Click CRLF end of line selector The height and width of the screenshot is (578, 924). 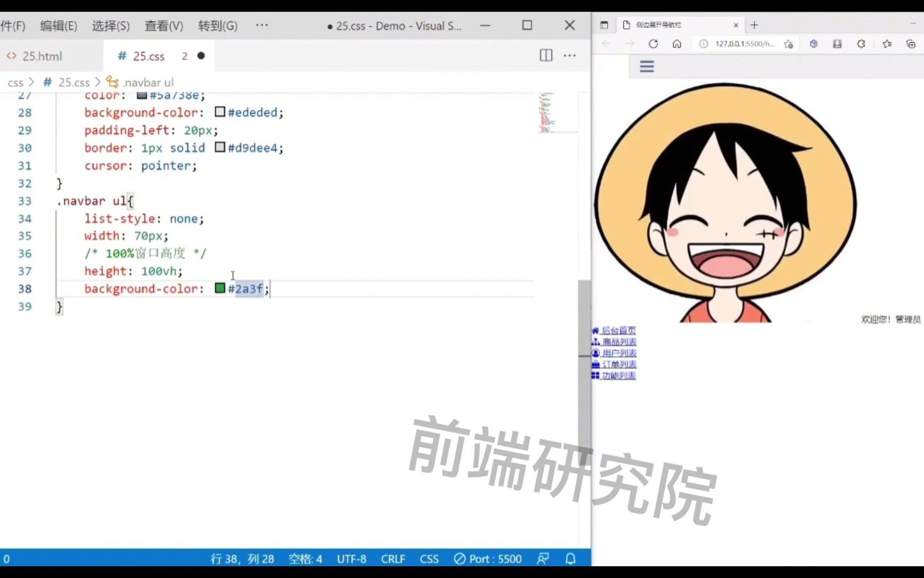coord(393,559)
